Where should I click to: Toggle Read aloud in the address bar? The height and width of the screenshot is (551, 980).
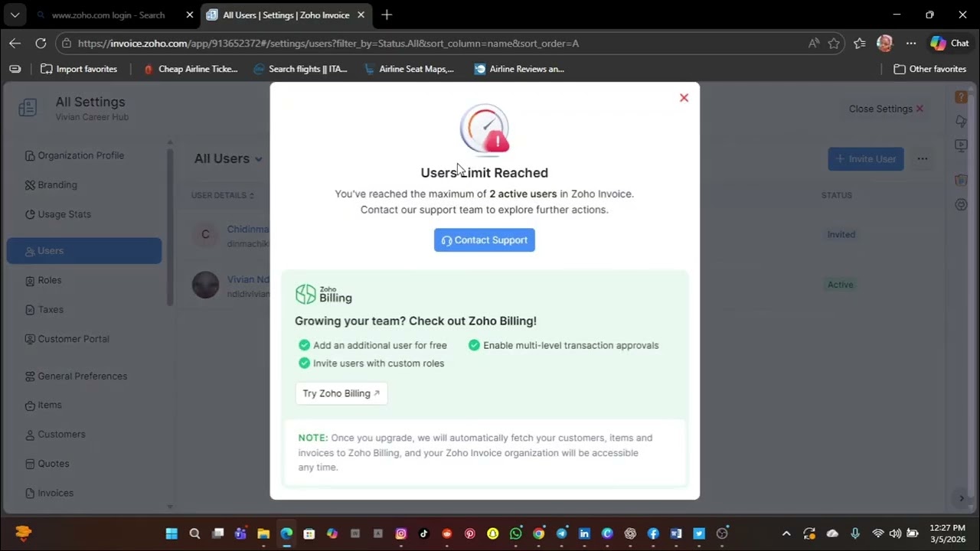pos(813,44)
